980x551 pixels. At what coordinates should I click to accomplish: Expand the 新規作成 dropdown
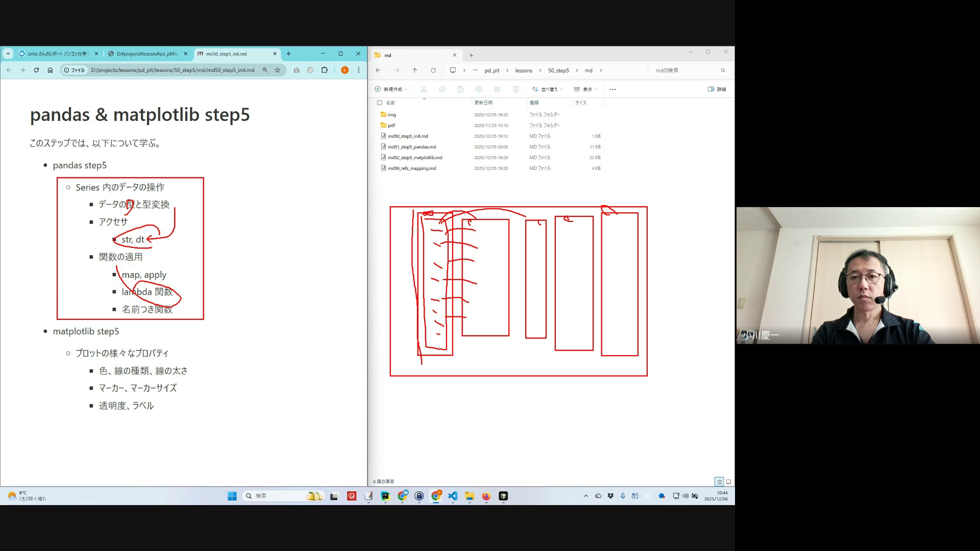pyautogui.click(x=391, y=89)
